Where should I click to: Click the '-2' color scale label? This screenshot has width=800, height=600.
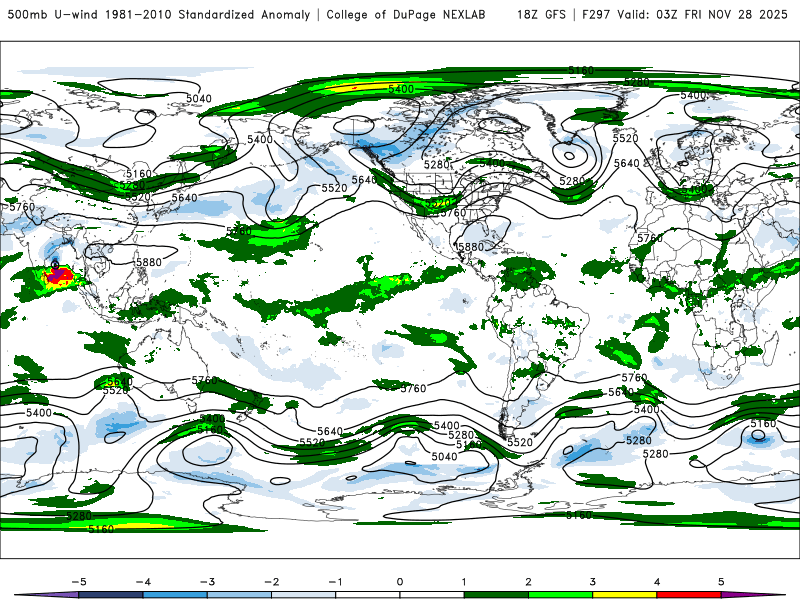click(x=271, y=582)
